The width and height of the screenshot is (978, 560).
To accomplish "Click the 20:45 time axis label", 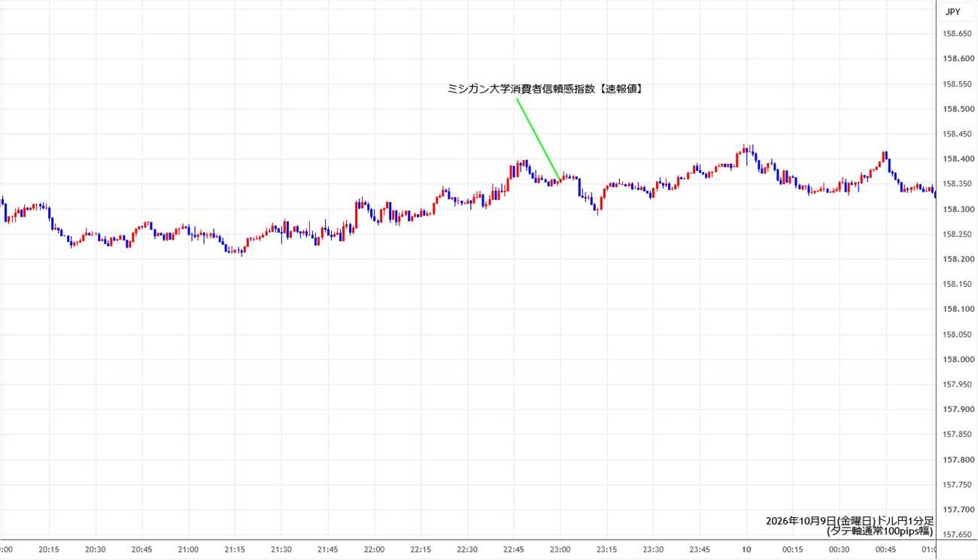I will click(x=142, y=549).
